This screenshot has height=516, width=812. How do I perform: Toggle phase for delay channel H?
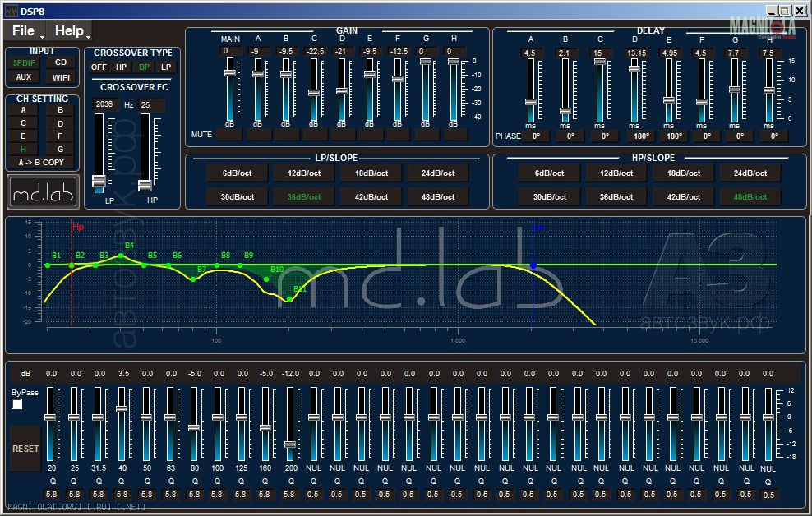774,136
